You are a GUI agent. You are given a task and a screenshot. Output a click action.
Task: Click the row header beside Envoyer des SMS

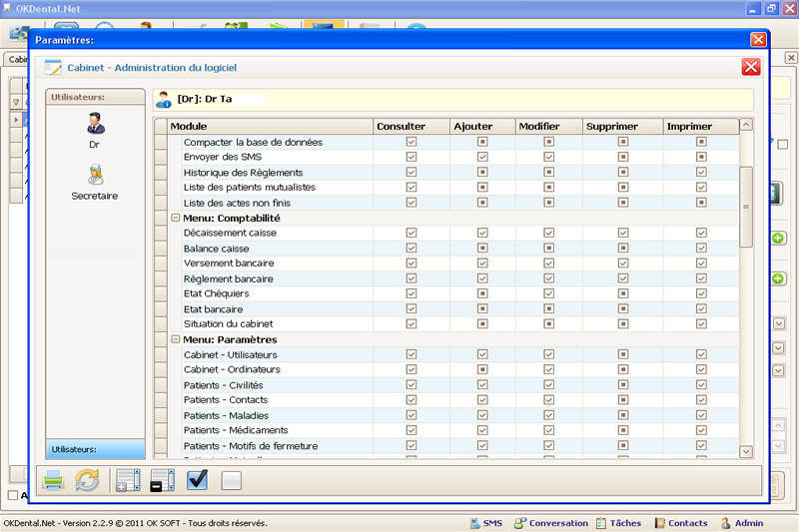click(161, 157)
